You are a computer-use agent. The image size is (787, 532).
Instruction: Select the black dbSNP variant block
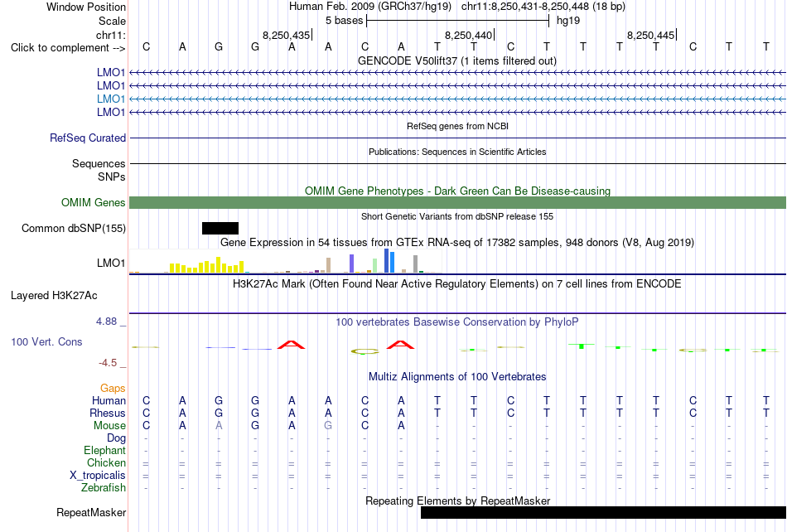click(x=220, y=229)
